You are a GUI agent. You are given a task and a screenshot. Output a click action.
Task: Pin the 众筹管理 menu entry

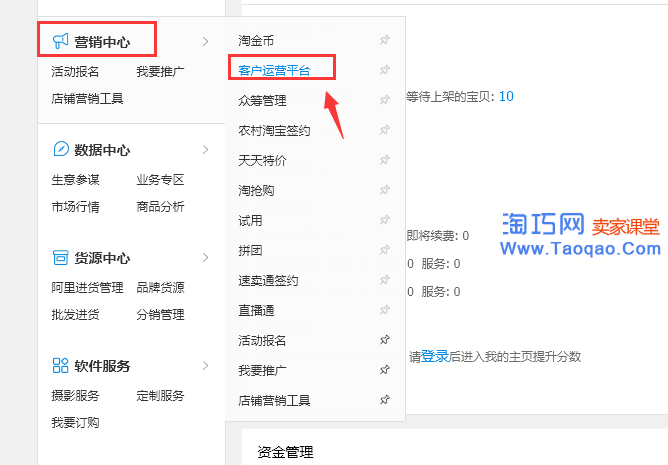pos(385,100)
